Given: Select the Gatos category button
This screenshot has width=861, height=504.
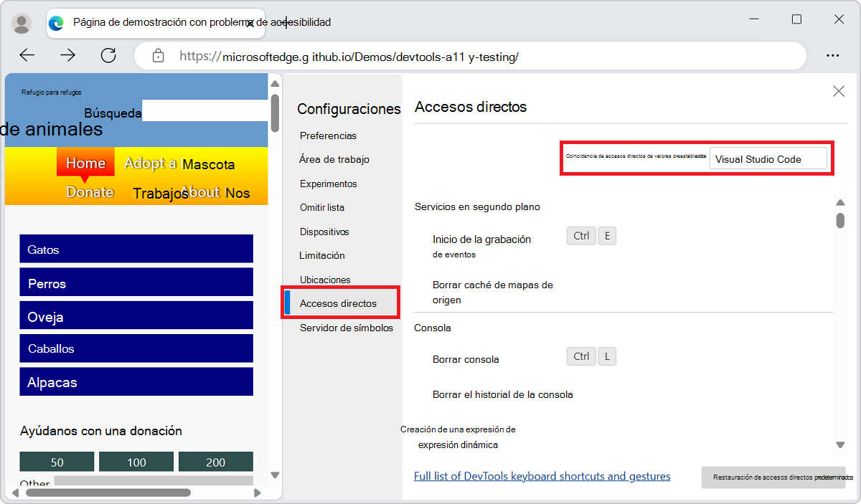Looking at the screenshot, I should click(x=136, y=248).
